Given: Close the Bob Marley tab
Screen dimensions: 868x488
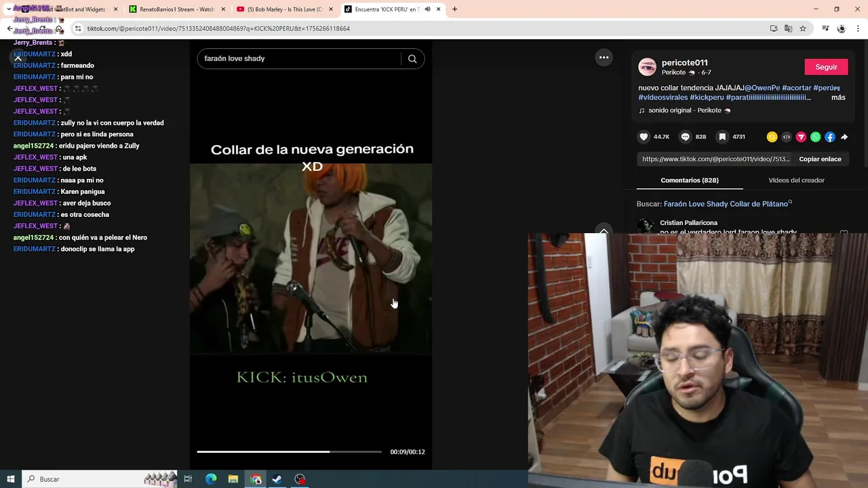Looking at the screenshot, I should coord(330,9).
